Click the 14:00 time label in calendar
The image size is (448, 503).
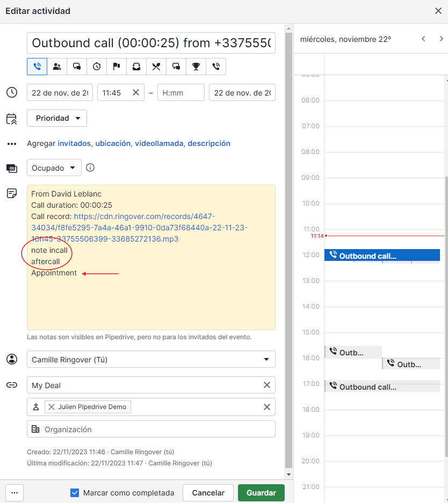[x=310, y=307]
